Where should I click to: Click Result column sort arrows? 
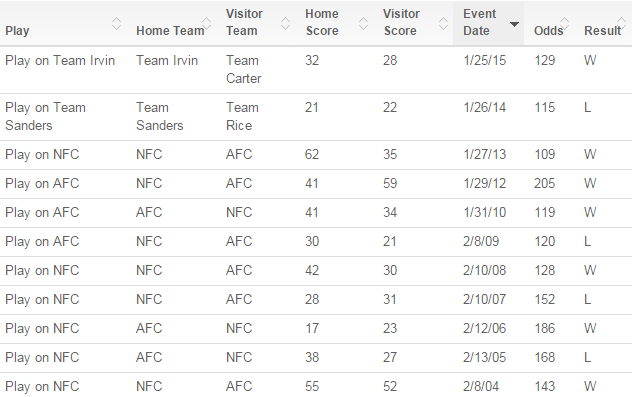tap(621, 24)
